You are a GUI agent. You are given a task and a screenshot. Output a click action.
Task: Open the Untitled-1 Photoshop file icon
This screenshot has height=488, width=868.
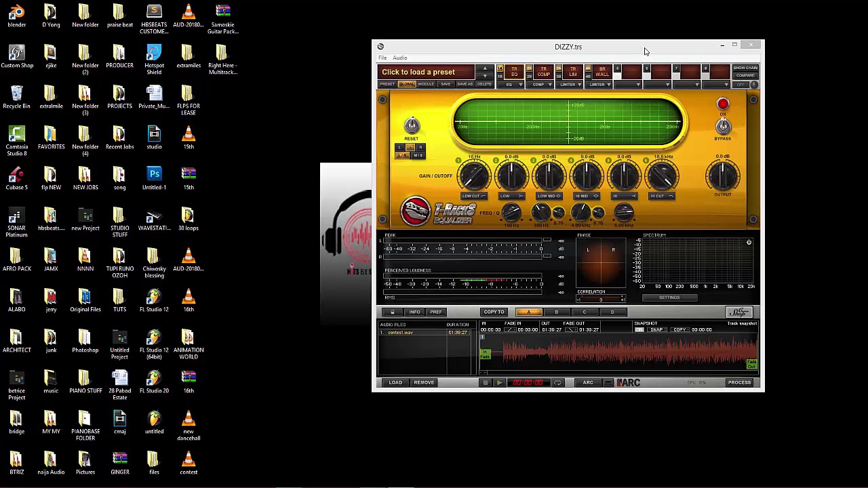pyautogui.click(x=154, y=178)
